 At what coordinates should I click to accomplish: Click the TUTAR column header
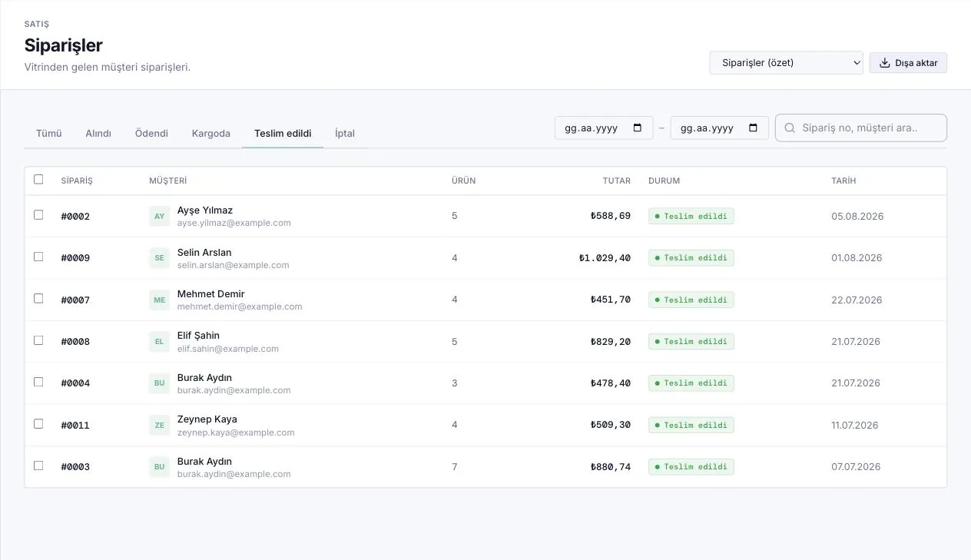tap(617, 181)
